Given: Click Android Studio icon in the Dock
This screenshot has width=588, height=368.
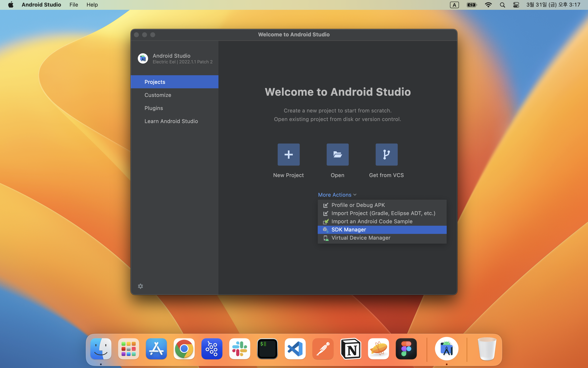Looking at the screenshot, I should pyautogui.click(x=447, y=349).
